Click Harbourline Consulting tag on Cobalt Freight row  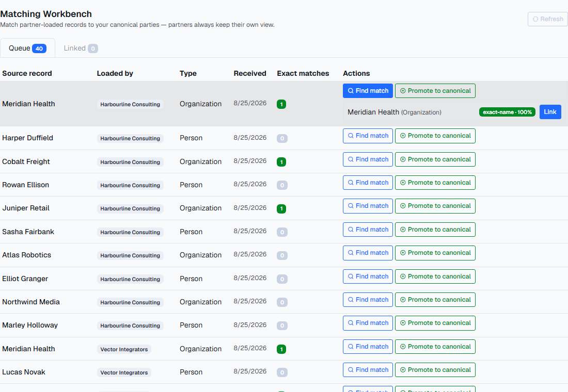click(x=130, y=162)
